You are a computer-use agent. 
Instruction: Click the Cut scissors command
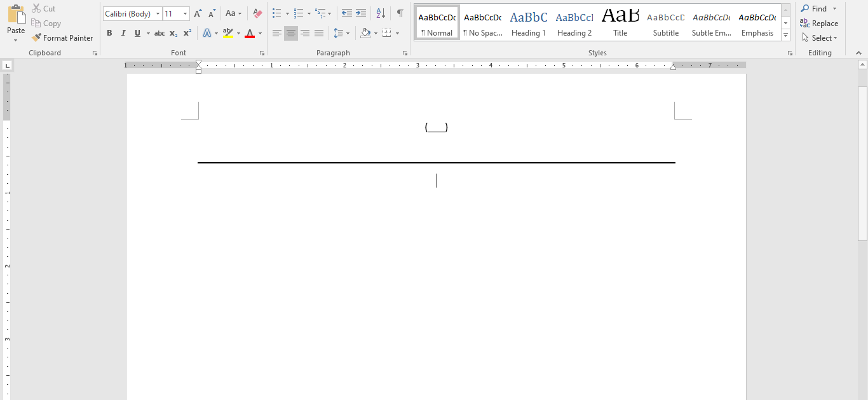point(44,9)
